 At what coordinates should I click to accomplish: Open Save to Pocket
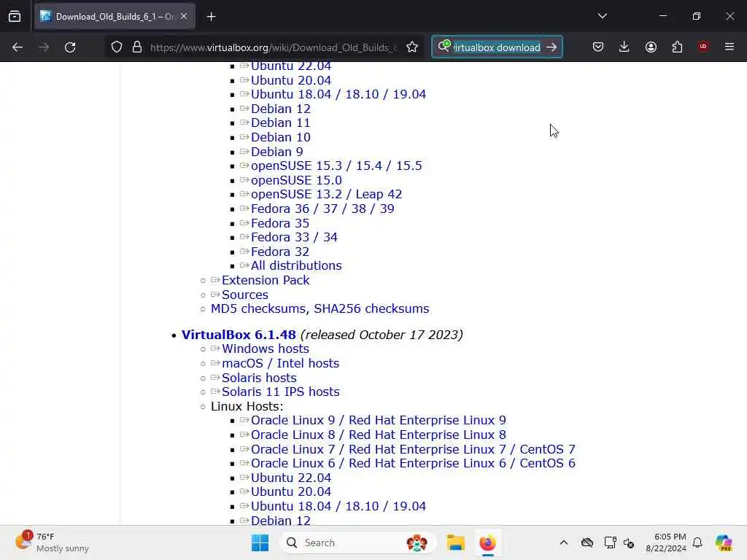coord(598,47)
